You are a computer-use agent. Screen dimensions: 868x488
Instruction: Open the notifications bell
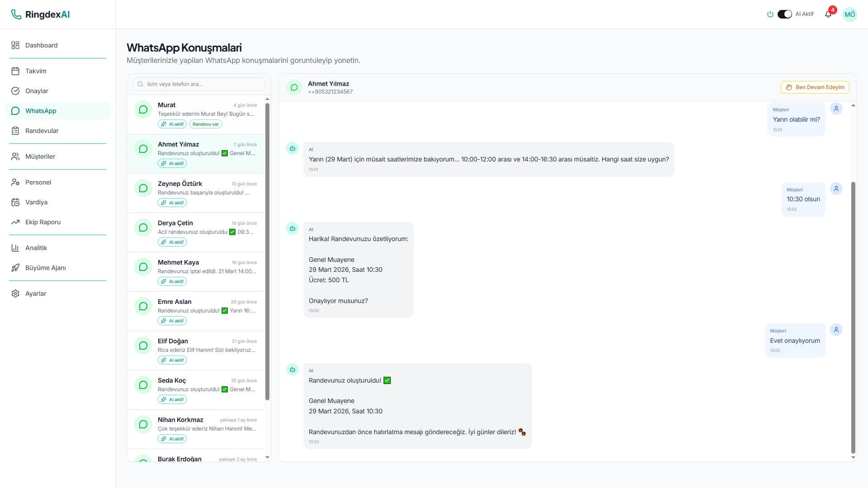828,14
